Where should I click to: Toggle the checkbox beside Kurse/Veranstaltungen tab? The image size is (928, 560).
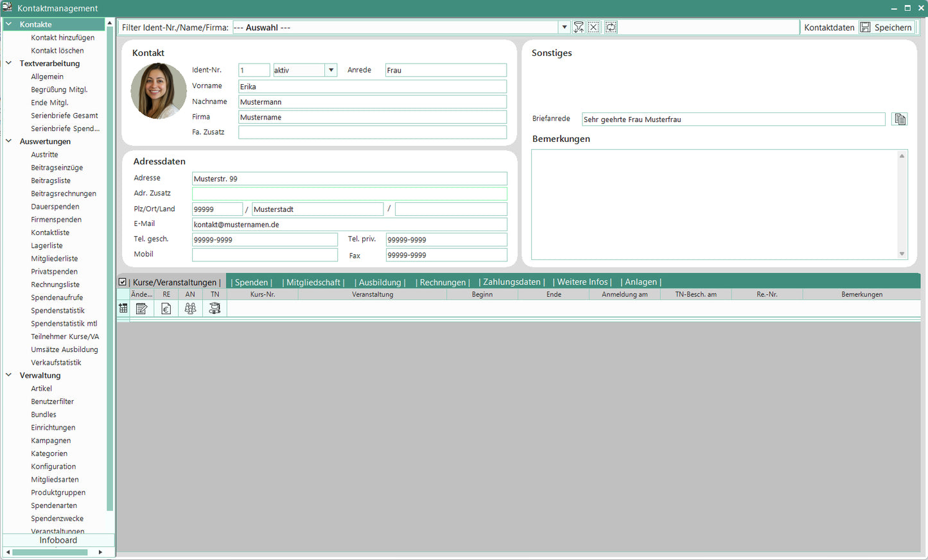[123, 282]
